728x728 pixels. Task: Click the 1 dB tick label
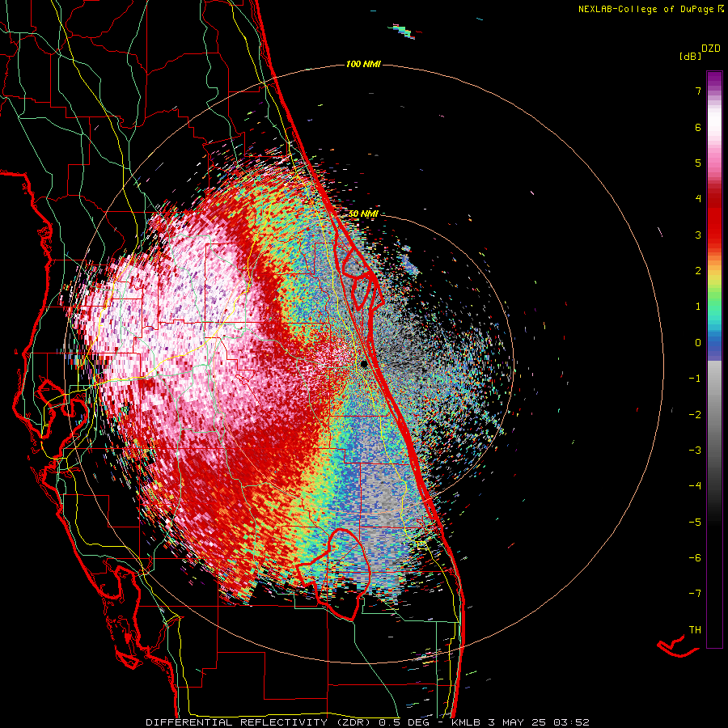[698, 307]
